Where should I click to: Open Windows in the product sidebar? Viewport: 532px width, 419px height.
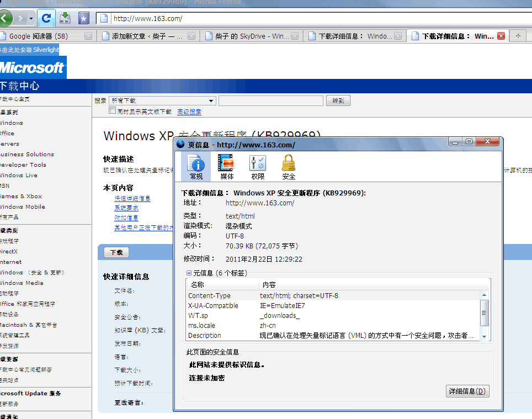point(11,123)
